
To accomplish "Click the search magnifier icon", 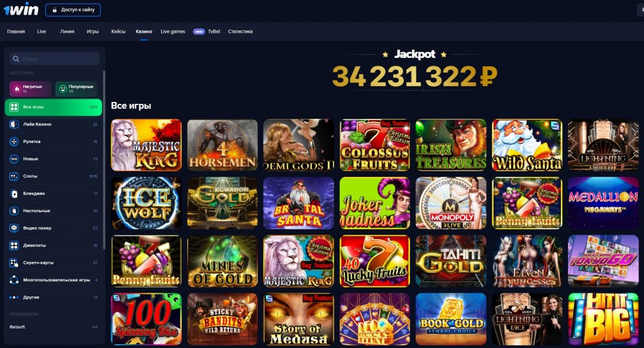I will (16, 59).
